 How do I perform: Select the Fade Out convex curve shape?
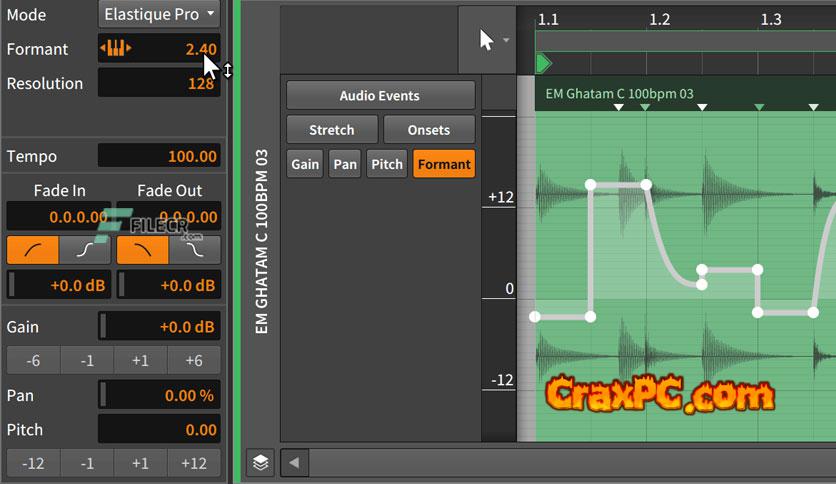(142, 249)
